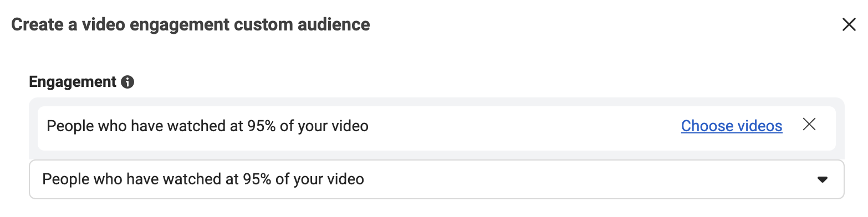This screenshot has width=868, height=217.
Task: Open the 'People who have watched' combo box
Action: tap(437, 179)
